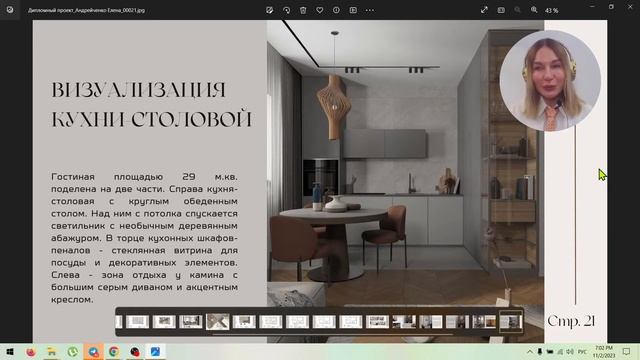This screenshot has width=640, height=360.
Task: Open the clock showing 7:02 PM
Action: [604, 352]
